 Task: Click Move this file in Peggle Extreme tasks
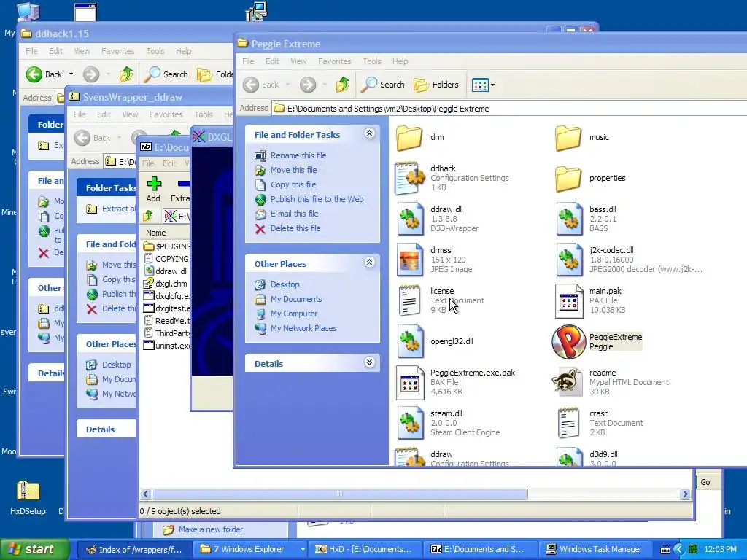pos(293,170)
